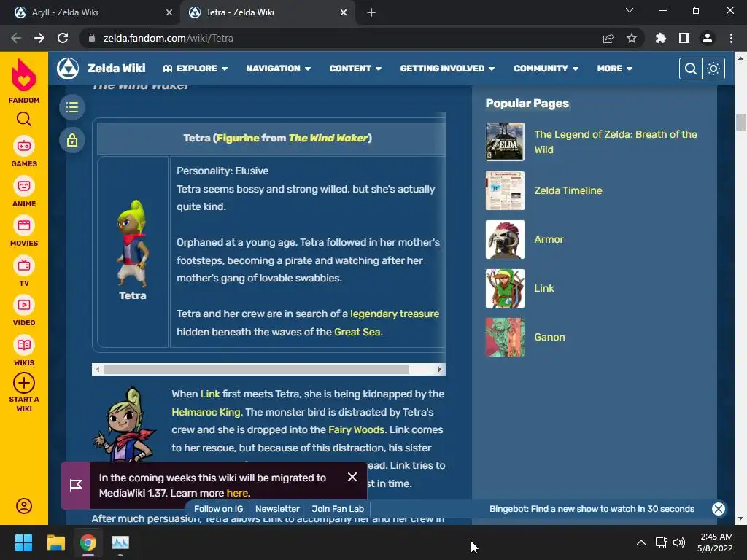Expand the Content dropdown

click(x=355, y=69)
